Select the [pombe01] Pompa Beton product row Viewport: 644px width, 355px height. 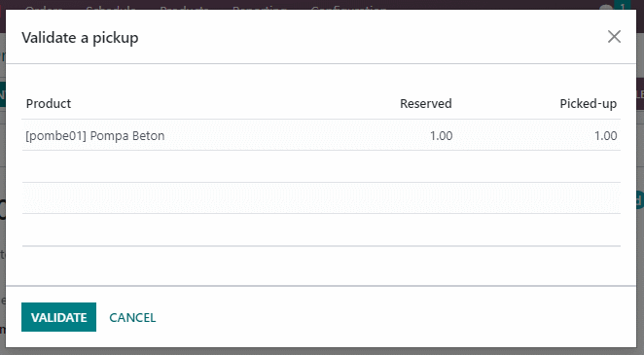[321, 135]
